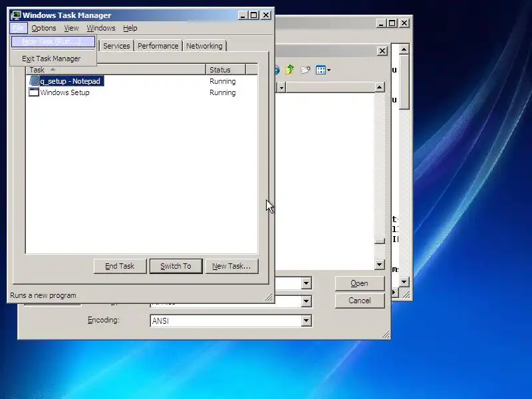This screenshot has width=532, height=399.
Task: Minimize the Notepad window
Action: pos(381,23)
